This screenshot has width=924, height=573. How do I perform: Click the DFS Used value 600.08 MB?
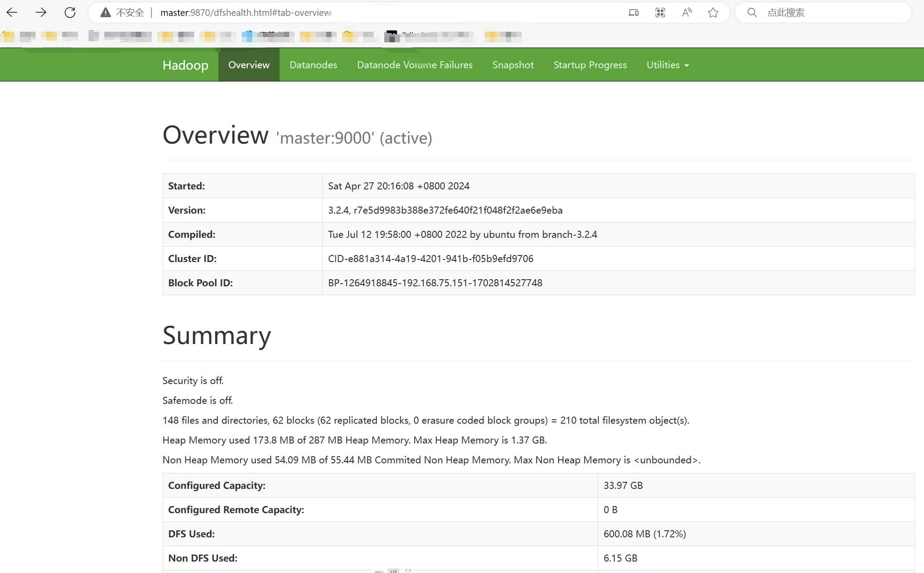click(x=644, y=534)
